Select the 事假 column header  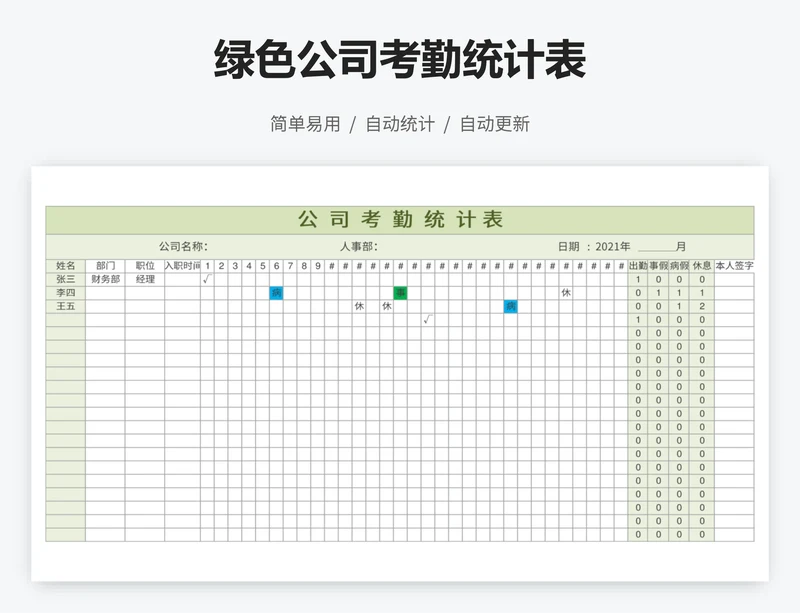click(658, 266)
